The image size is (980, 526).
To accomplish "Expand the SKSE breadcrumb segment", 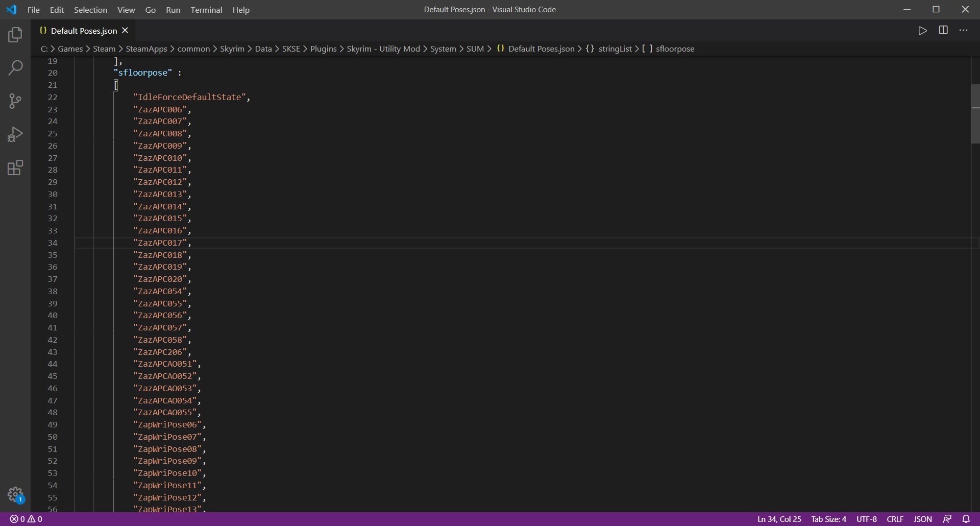I will tap(291, 49).
